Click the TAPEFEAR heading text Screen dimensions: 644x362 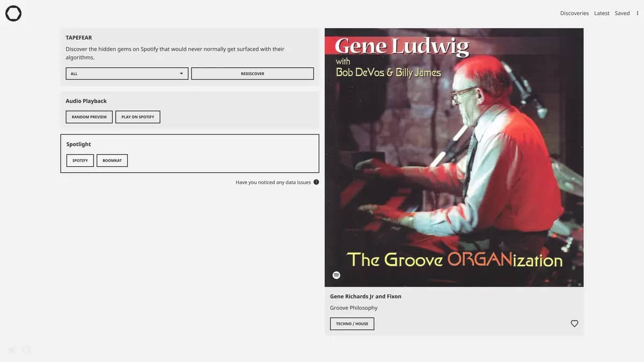click(79, 38)
